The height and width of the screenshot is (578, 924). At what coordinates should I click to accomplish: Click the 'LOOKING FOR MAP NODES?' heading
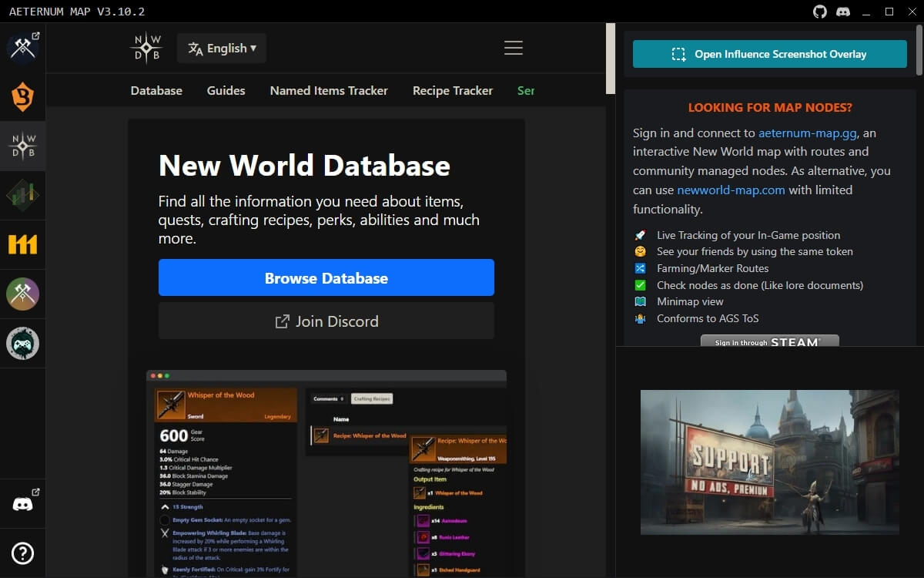pos(770,108)
